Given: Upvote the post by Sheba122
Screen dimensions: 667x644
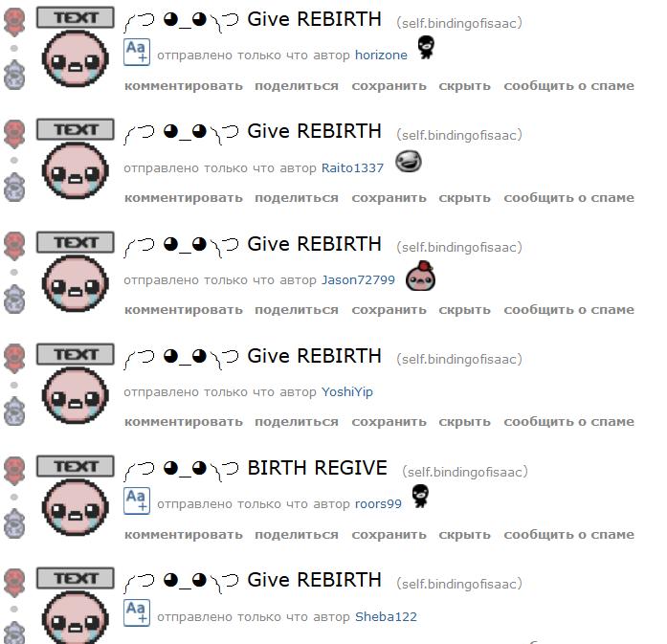Looking at the screenshot, I should click(14, 583).
